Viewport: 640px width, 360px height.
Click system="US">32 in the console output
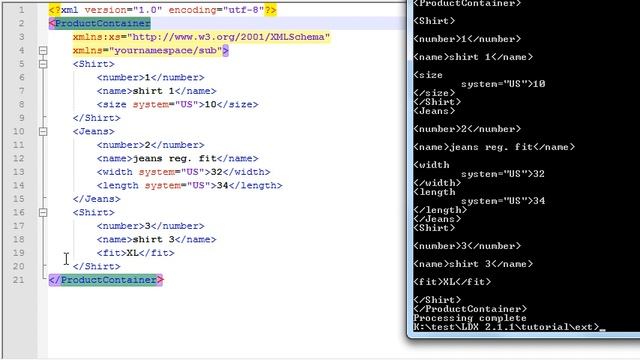(503, 174)
